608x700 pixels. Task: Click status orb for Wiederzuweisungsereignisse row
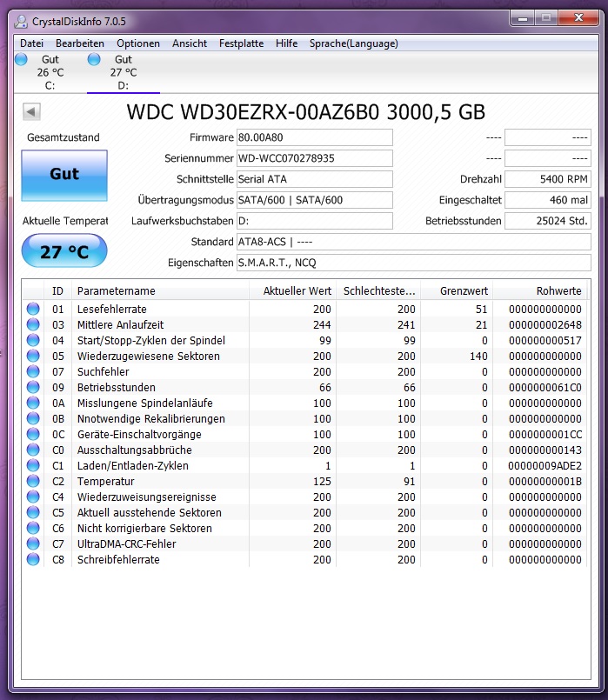(x=33, y=496)
